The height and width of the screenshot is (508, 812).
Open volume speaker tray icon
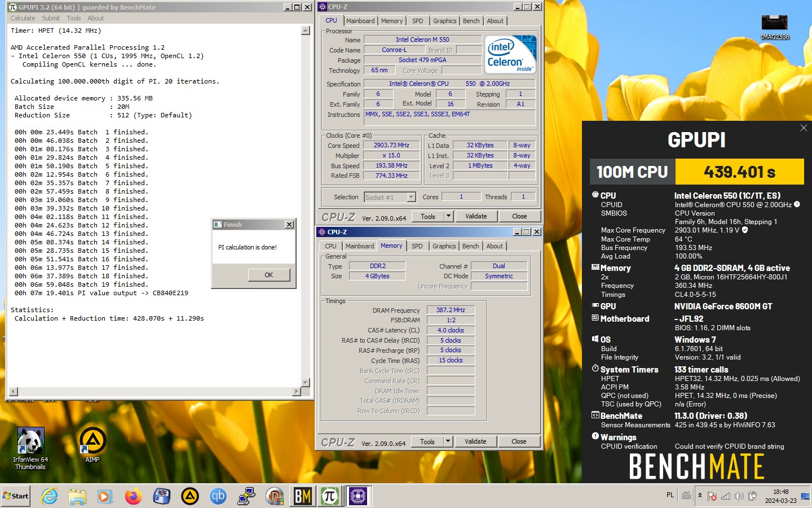[739, 496]
